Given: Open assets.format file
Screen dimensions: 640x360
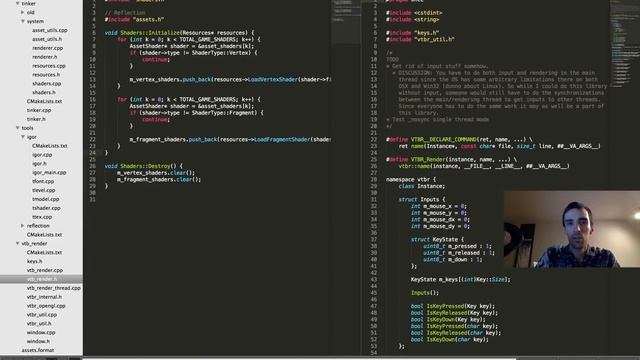Looking at the screenshot, I should click(38, 350).
